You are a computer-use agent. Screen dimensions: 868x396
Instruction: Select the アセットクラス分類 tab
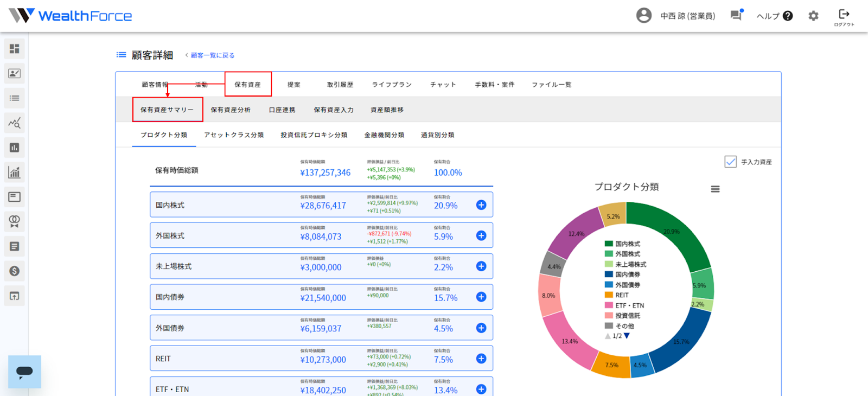[x=234, y=135]
